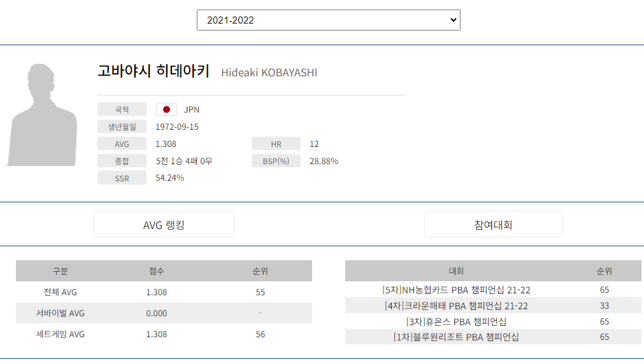
Task: Click the Japan flag icon
Action: [166, 109]
